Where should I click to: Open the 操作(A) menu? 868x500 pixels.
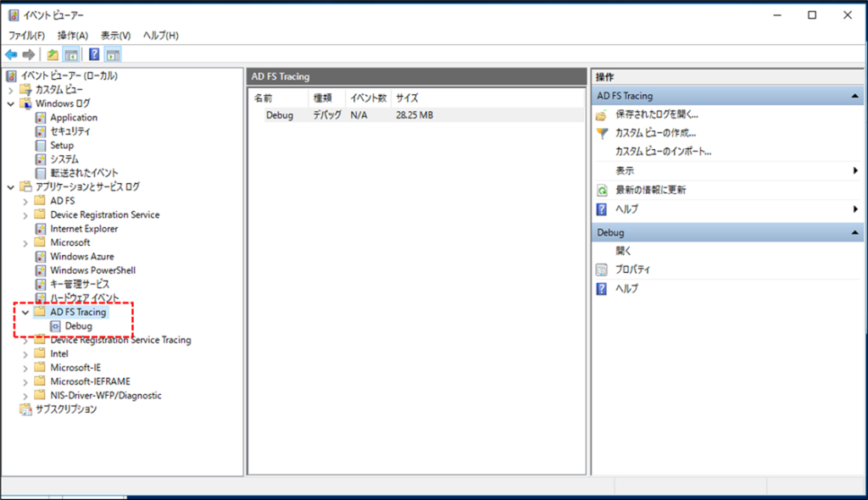coord(73,36)
